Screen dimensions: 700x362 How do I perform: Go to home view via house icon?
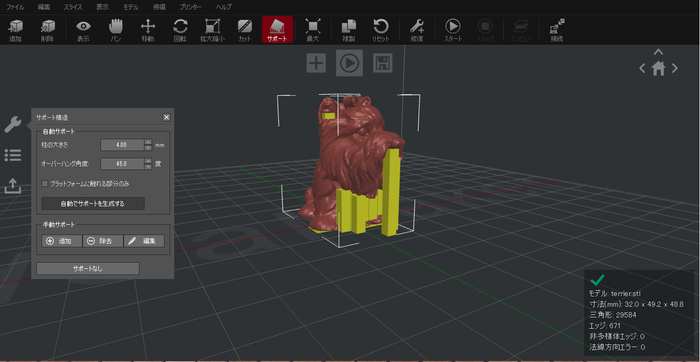(658, 68)
